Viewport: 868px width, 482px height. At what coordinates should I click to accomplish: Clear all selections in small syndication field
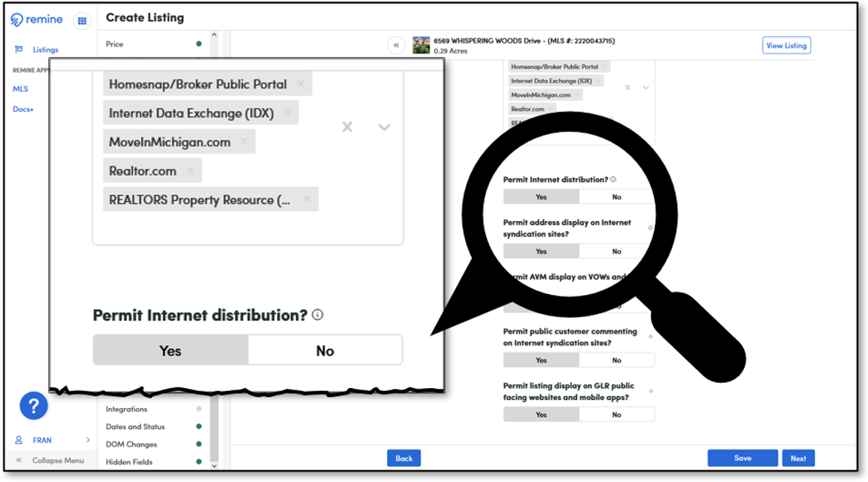tap(627, 87)
